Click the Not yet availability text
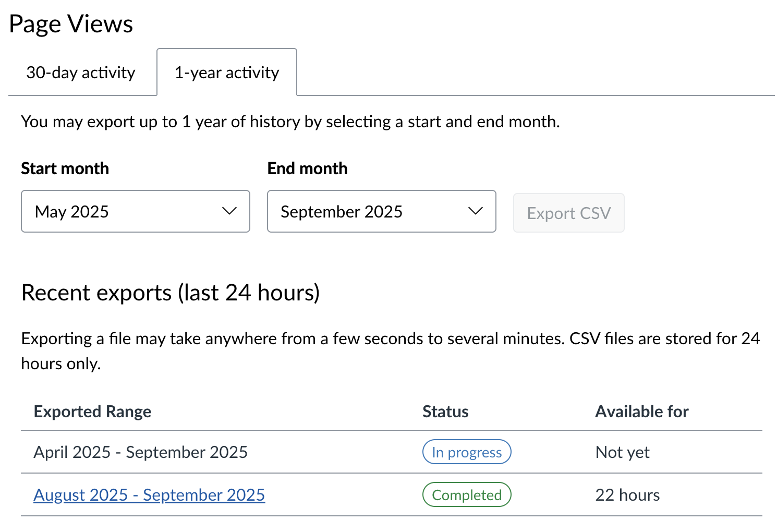Screen dimensions: 777x532 click(622, 452)
